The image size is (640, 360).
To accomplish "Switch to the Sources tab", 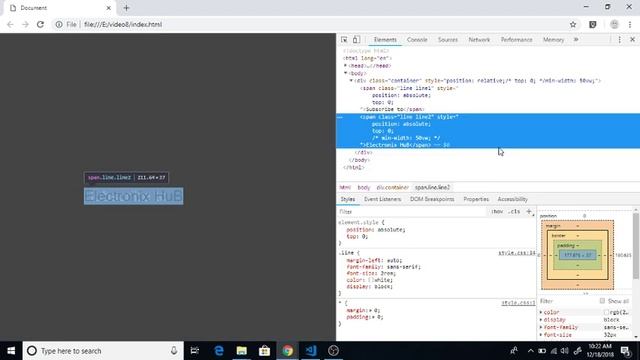I will coord(448,40).
